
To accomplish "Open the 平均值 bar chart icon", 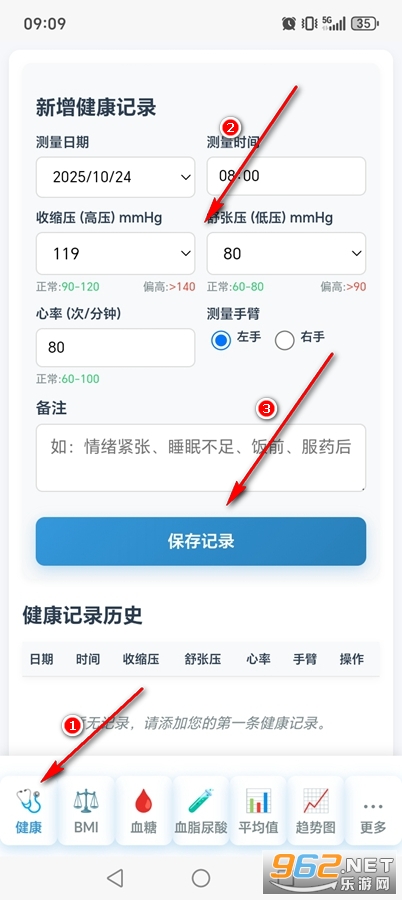I will click(258, 800).
